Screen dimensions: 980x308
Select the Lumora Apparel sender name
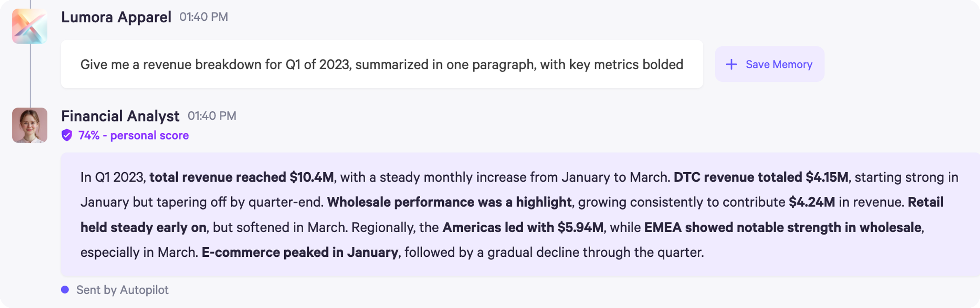[x=116, y=17]
